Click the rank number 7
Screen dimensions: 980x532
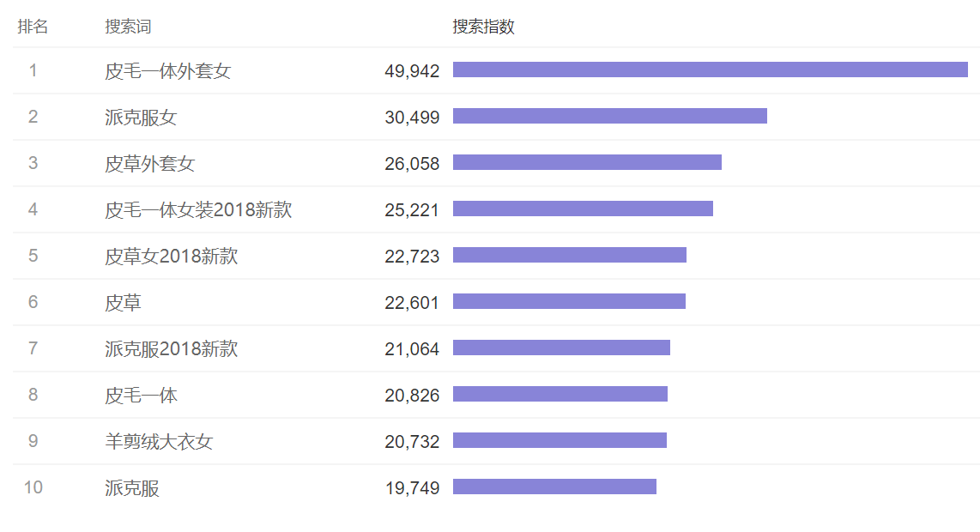coord(33,348)
